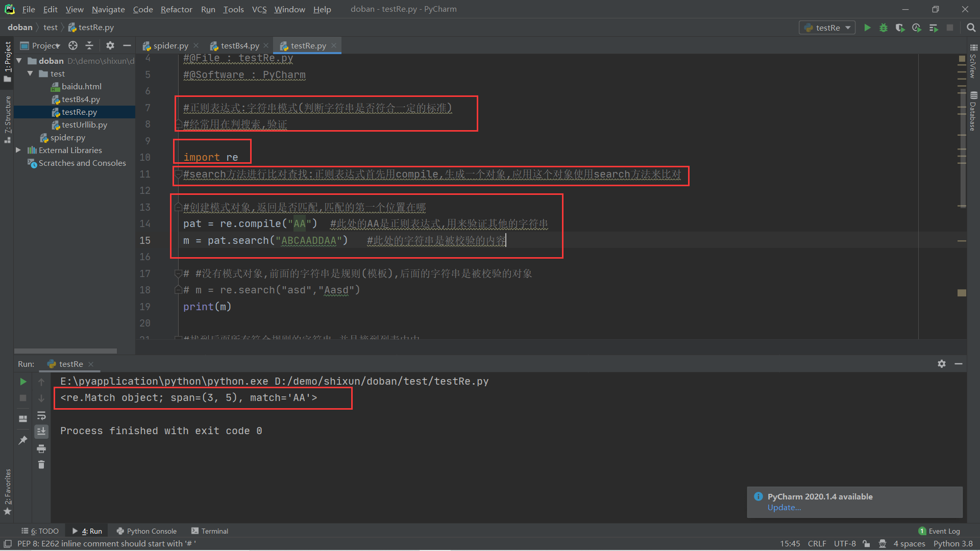Collapse the test folder in the Project tree
The height and width of the screenshot is (551, 980).
click(x=30, y=73)
